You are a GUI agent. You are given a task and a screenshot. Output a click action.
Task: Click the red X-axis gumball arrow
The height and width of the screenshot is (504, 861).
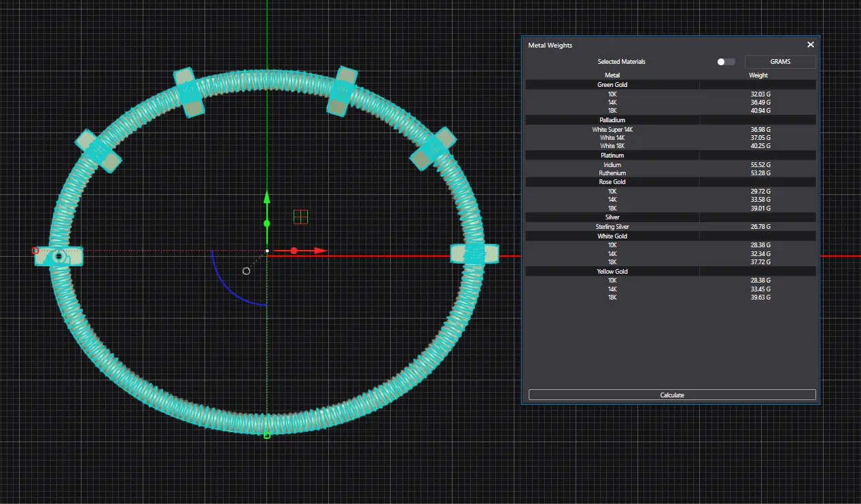pos(319,251)
